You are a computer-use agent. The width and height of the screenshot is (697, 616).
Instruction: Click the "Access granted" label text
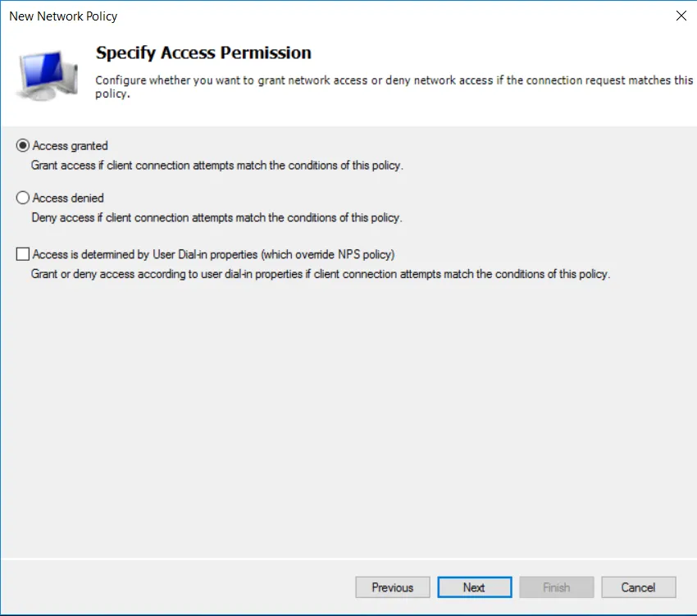click(x=71, y=146)
